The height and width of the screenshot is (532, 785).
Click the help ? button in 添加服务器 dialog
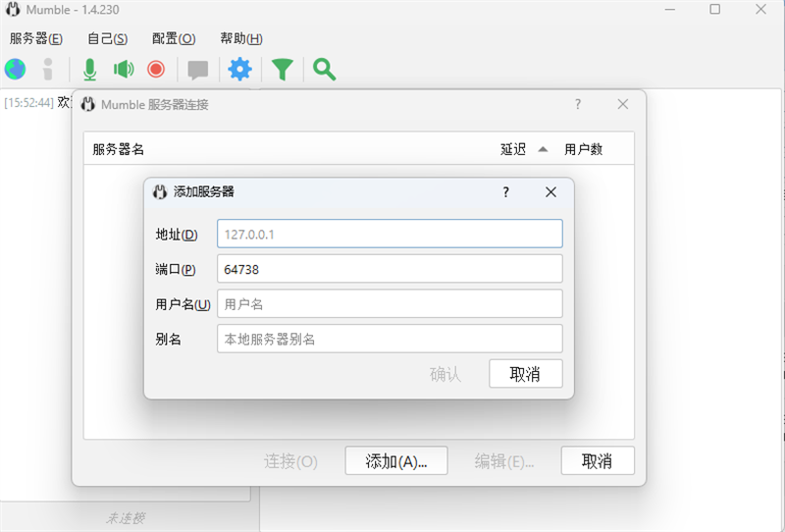click(506, 191)
